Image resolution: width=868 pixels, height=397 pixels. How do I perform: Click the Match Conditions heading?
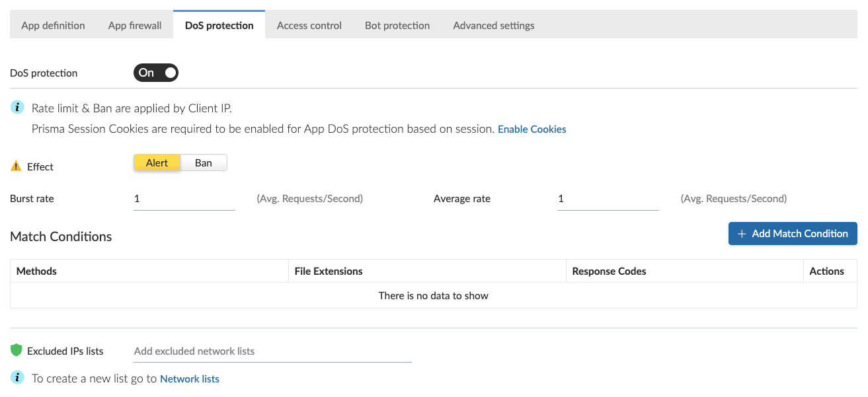[x=61, y=236]
